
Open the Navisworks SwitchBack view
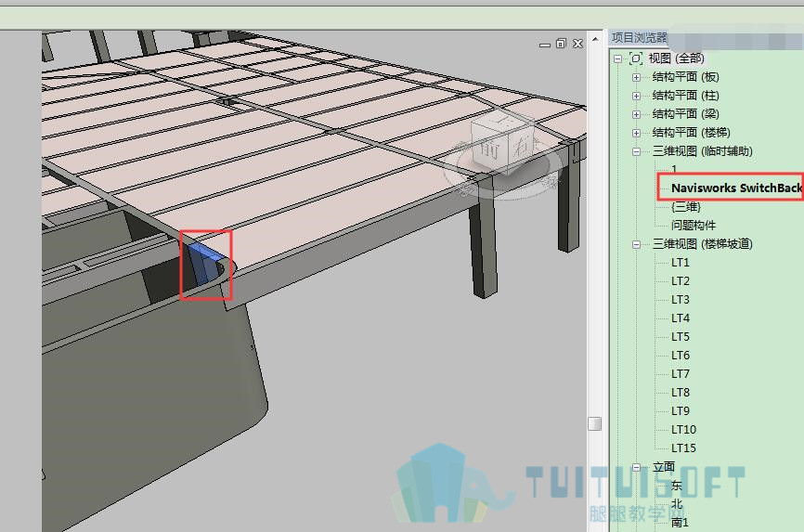(737, 188)
